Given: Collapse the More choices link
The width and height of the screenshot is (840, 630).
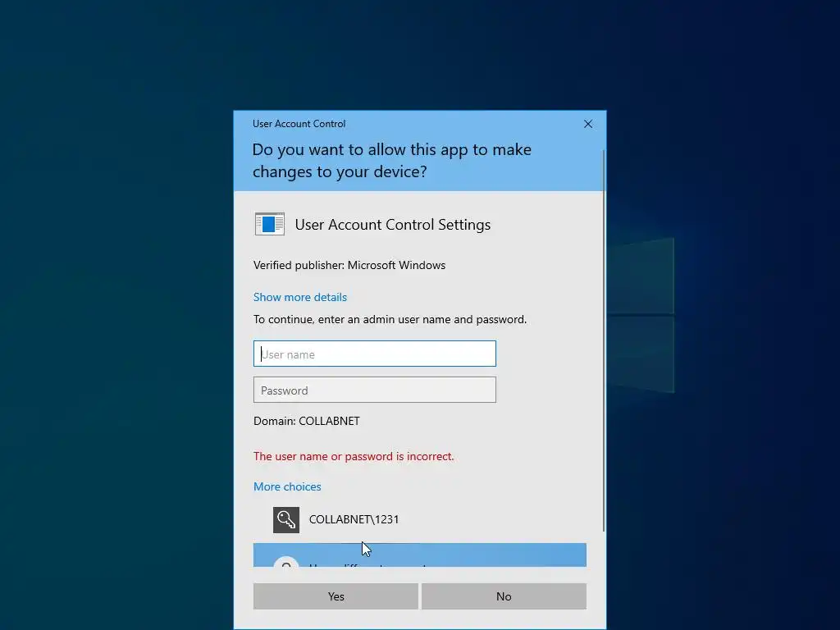Looking at the screenshot, I should 287,486.
